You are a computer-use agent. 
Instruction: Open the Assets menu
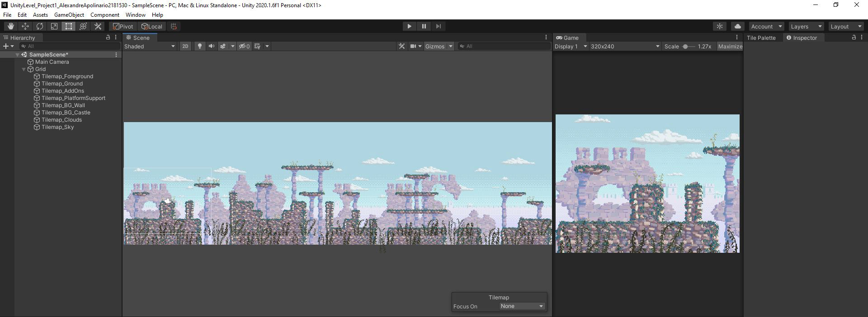[x=40, y=15]
